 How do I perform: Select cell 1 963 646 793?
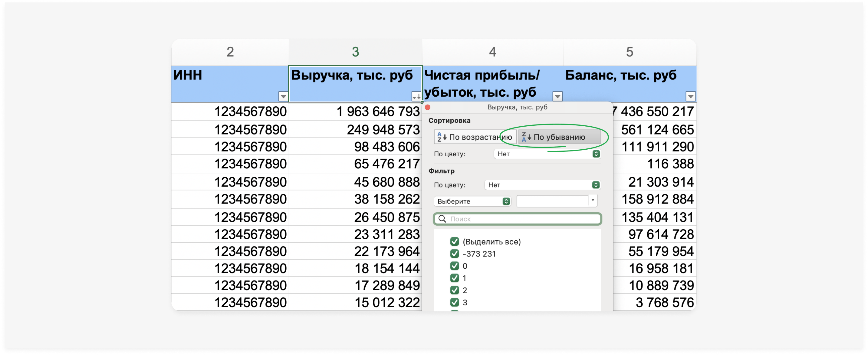(356, 111)
